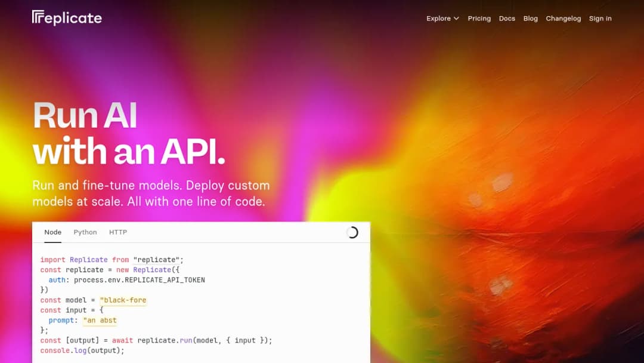Click the await replicate.run code line
The height and width of the screenshot is (363, 644).
point(156,340)
